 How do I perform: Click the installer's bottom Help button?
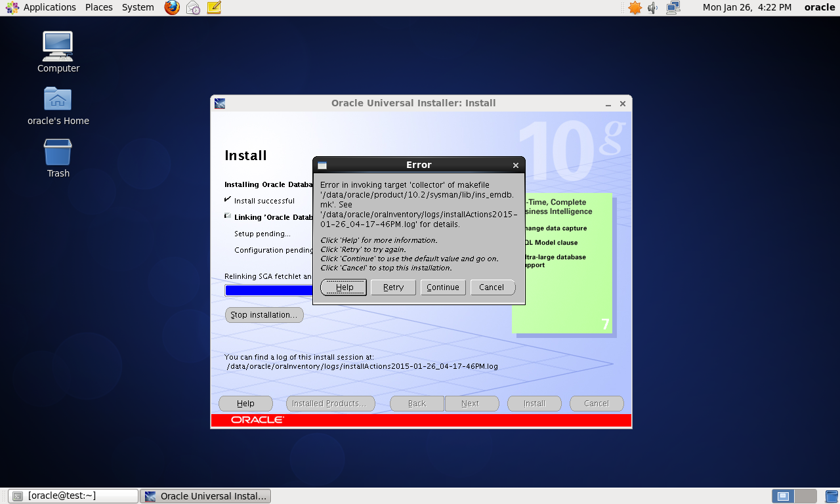point(245,404)
